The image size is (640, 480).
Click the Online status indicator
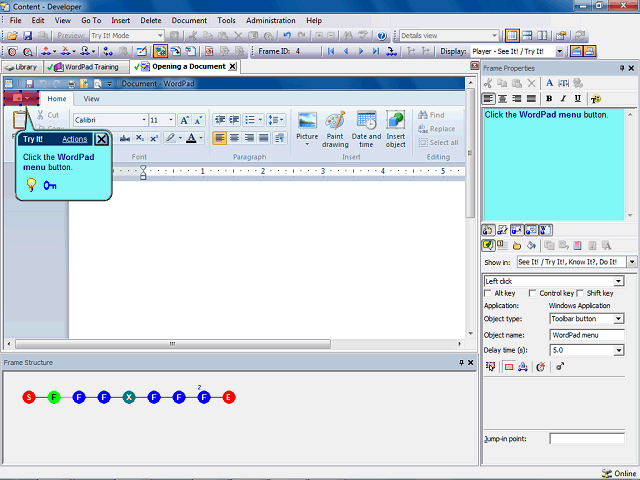[619, 473]
